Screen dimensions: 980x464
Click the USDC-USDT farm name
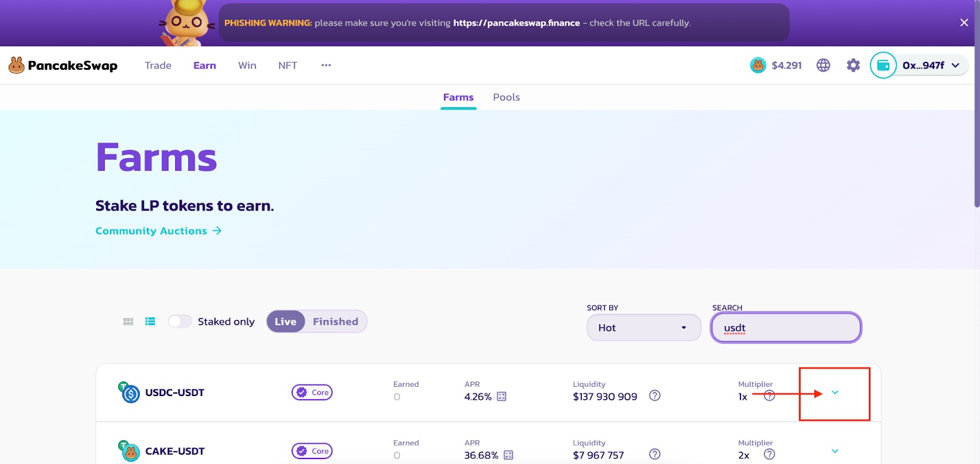(x=175, y=392)
